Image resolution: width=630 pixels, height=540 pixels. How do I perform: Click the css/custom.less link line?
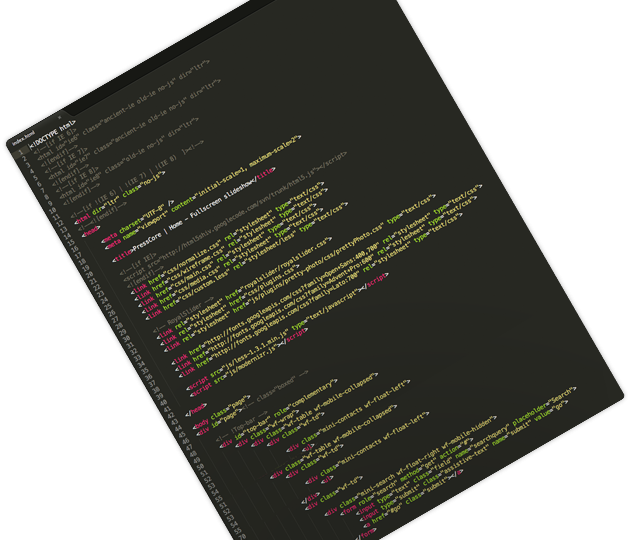(x=247, y=262)
